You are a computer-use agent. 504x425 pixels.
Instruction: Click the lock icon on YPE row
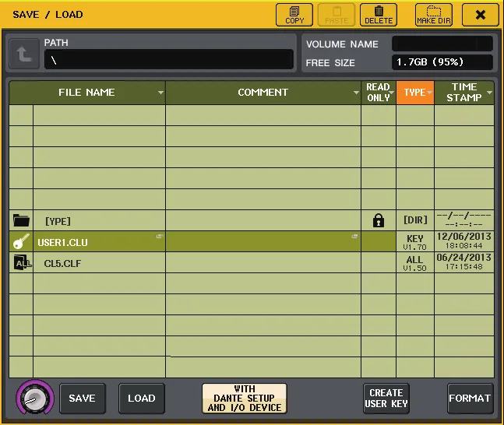click(379, 221)
